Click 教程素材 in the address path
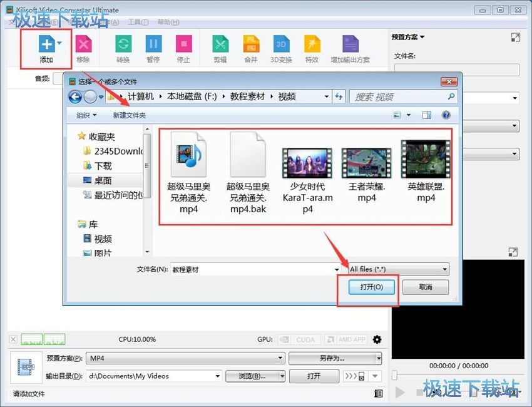The image size is (532, 407). [247, 97]
